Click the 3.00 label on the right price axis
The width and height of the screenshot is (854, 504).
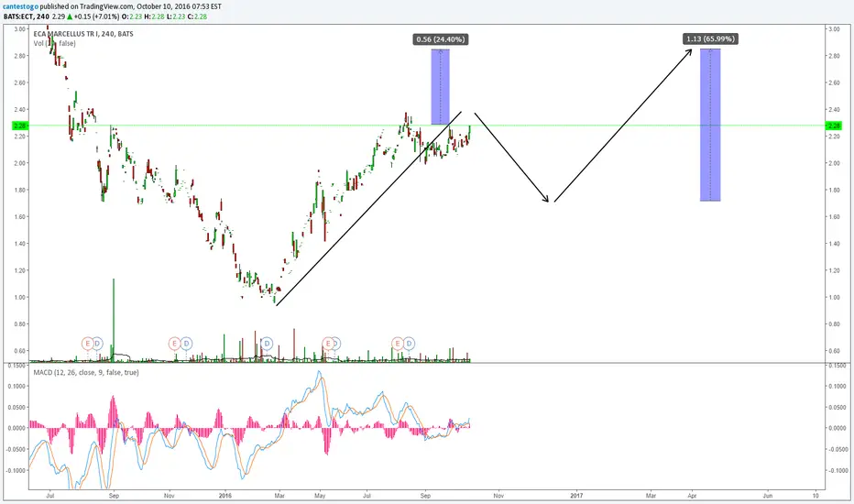click(834, 29)
